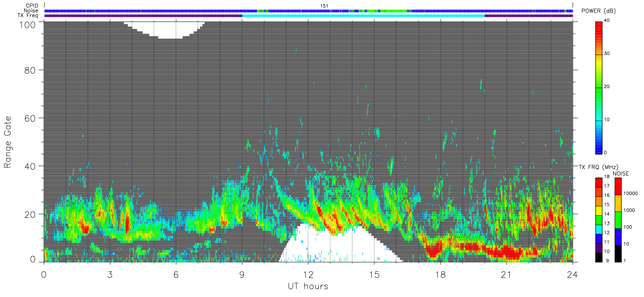Click the 6 tick on UT hours axis
This screenshot has width=644, height=297.
coord(176,274)
